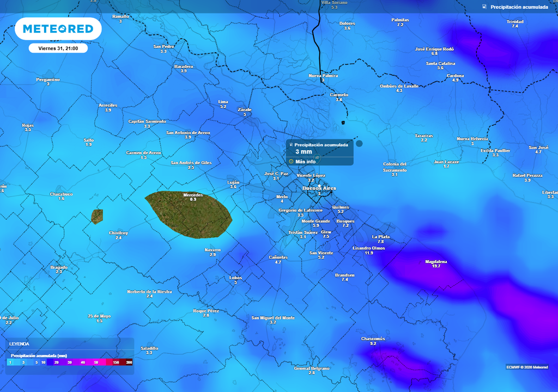The image size is (558, 392).
Task: Click the Precipitación acumulada layer icon at top right
Action: click(484, 7)
